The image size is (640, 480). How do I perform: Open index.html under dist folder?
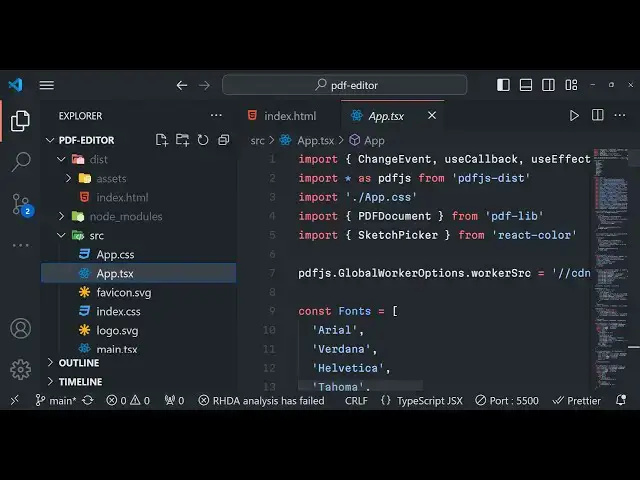[x=138, y=197]
